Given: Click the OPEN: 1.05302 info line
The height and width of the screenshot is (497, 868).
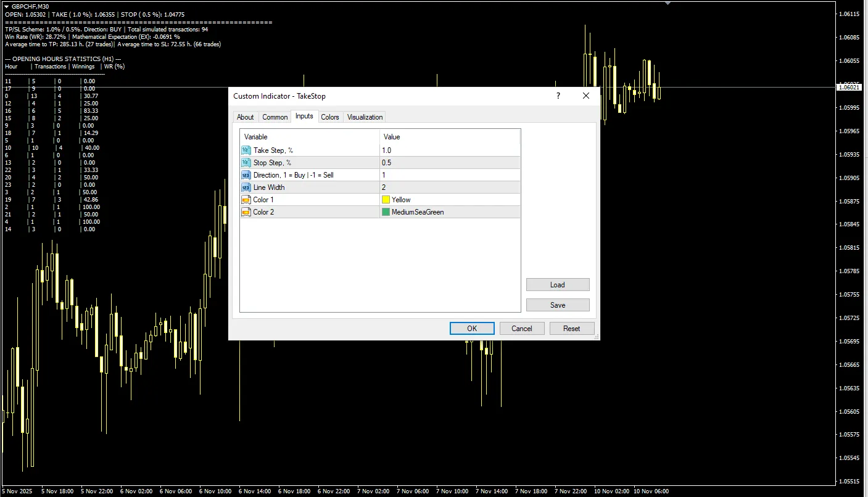Looking at the screenshot, I should 94,14.
